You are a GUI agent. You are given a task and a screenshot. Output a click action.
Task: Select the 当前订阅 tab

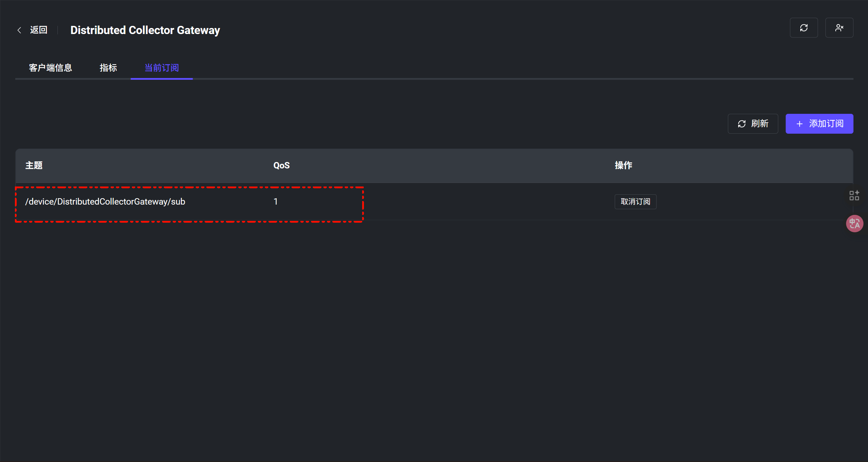(x=162, y=68)
